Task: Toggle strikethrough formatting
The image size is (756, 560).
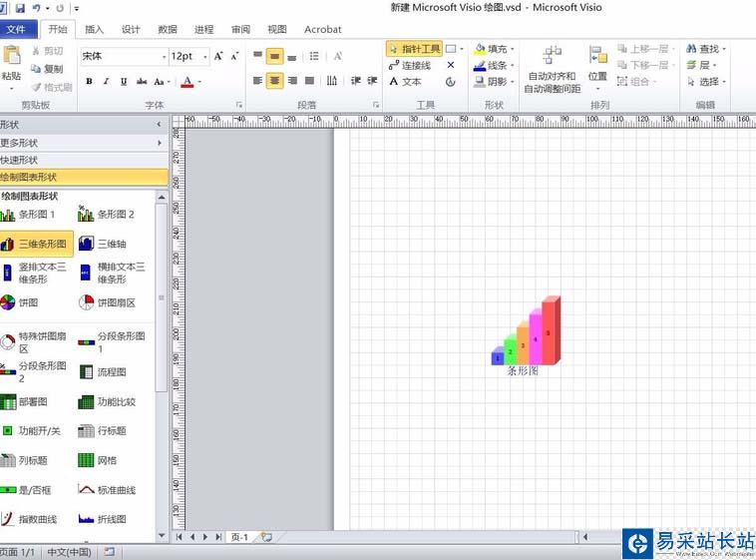Action: 142,81
